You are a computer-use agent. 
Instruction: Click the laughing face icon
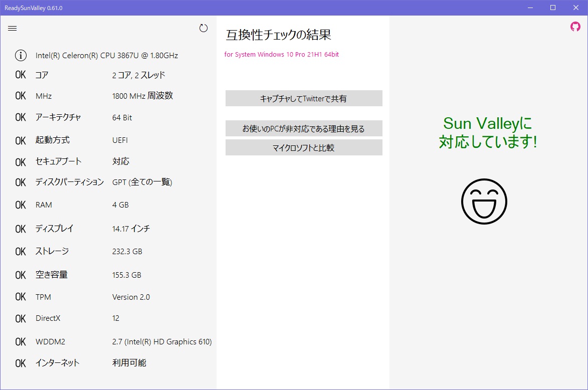[484, 202]
